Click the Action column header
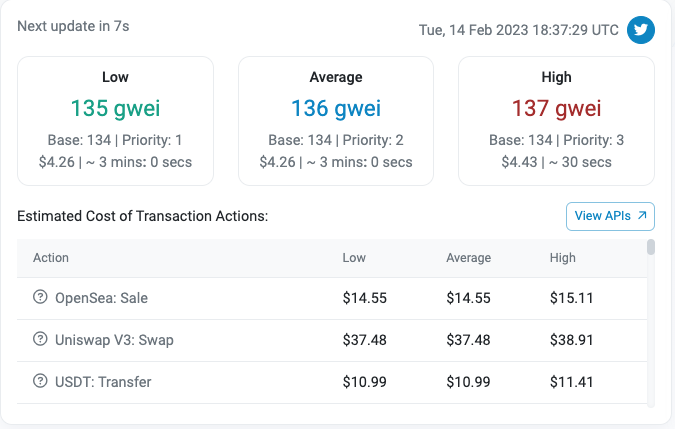Viewport: 675px width, 429px height. 51,258
